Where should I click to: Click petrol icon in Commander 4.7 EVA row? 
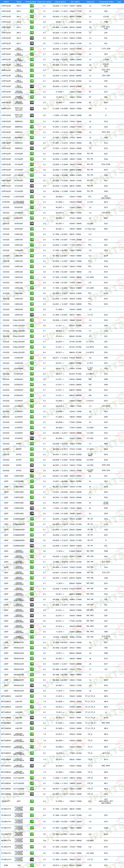32,524
